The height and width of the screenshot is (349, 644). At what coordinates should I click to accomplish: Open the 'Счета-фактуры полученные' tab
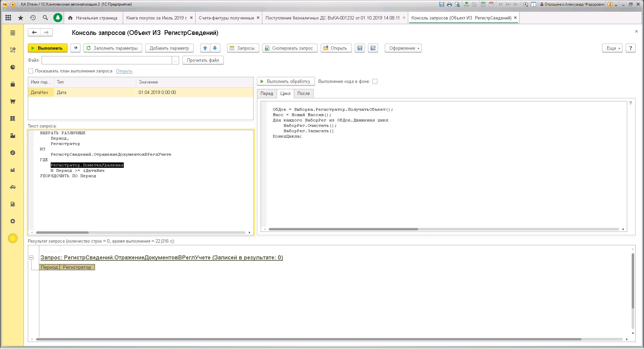226,18
